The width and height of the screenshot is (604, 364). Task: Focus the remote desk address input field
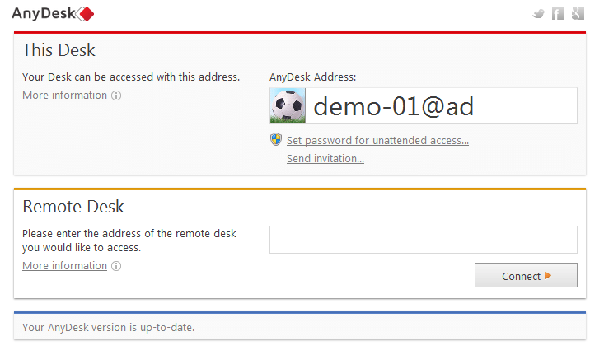coord(424,240)
